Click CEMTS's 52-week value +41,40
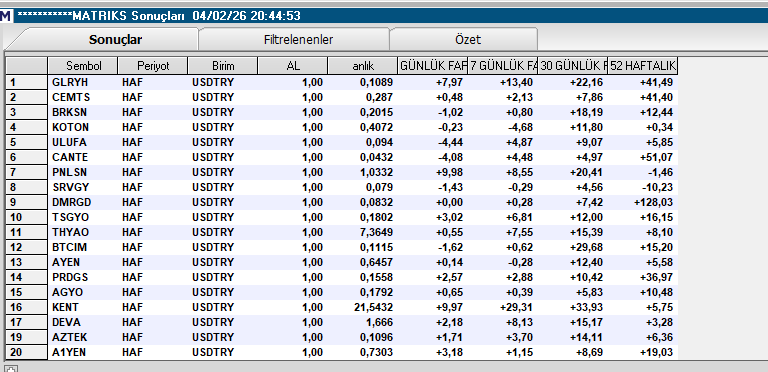Image resolution: width=768 pixels, height=372 pixels. coord(656,97)
